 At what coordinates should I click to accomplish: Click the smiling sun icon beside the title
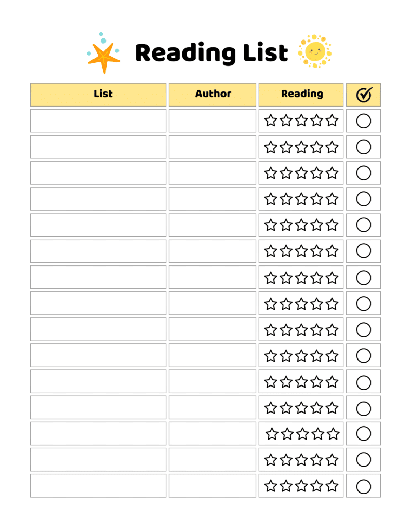(x=315, y=51)
